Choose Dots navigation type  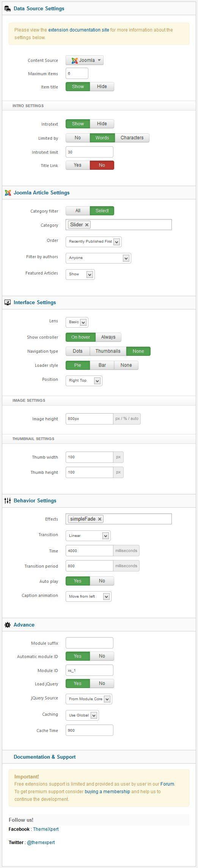pos(78,351)
